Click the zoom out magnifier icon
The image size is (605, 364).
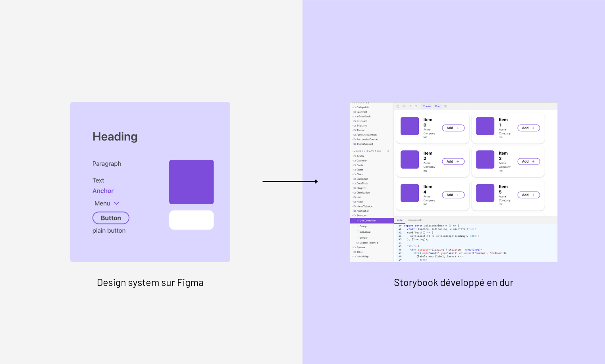tap(410, 106)
